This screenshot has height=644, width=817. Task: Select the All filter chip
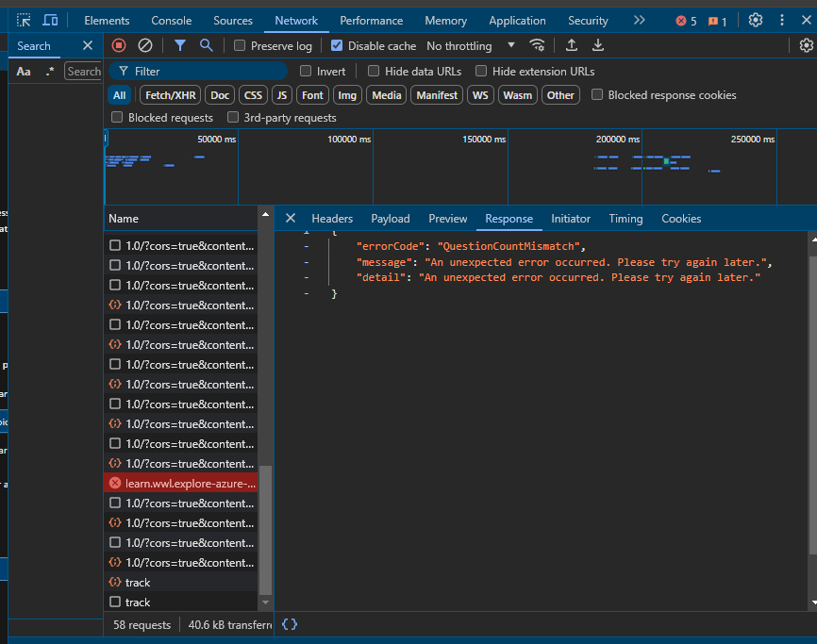coord(119,95)
